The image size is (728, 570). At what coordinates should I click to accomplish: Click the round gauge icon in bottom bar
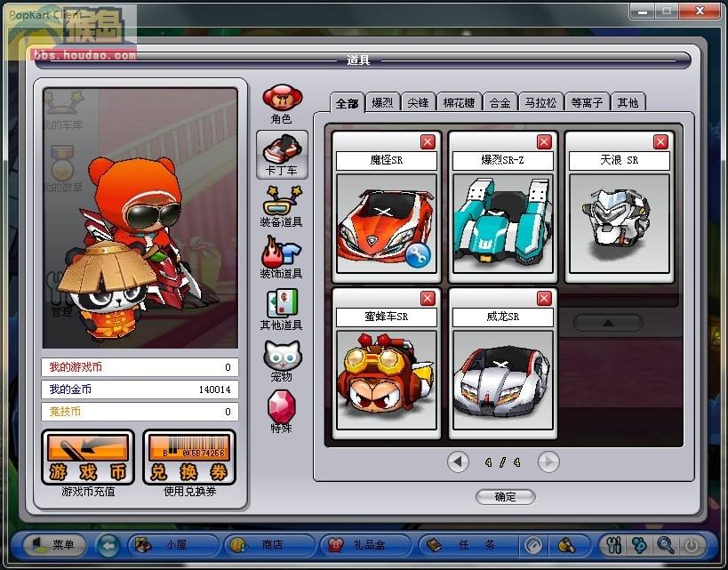pyautogui.click(x=533, y=545)
